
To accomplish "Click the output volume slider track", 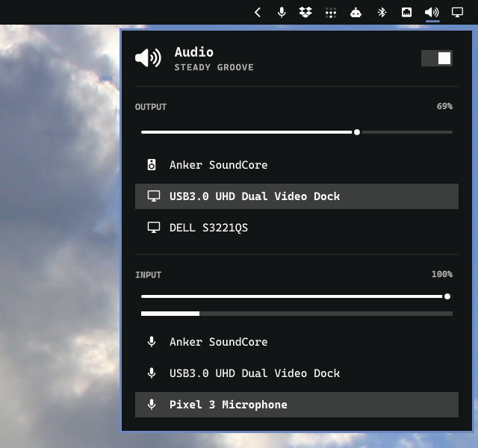I will (297, 132).
